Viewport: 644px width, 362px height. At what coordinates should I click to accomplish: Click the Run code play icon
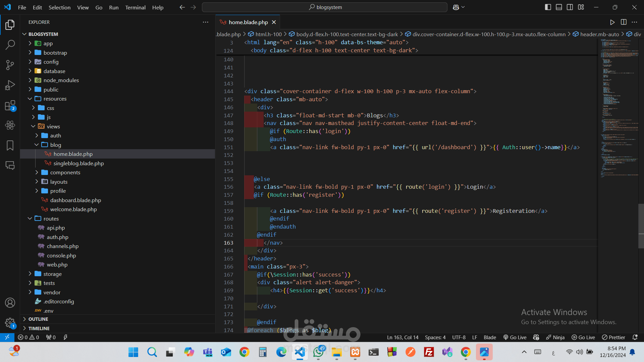(x=612, y=22)
